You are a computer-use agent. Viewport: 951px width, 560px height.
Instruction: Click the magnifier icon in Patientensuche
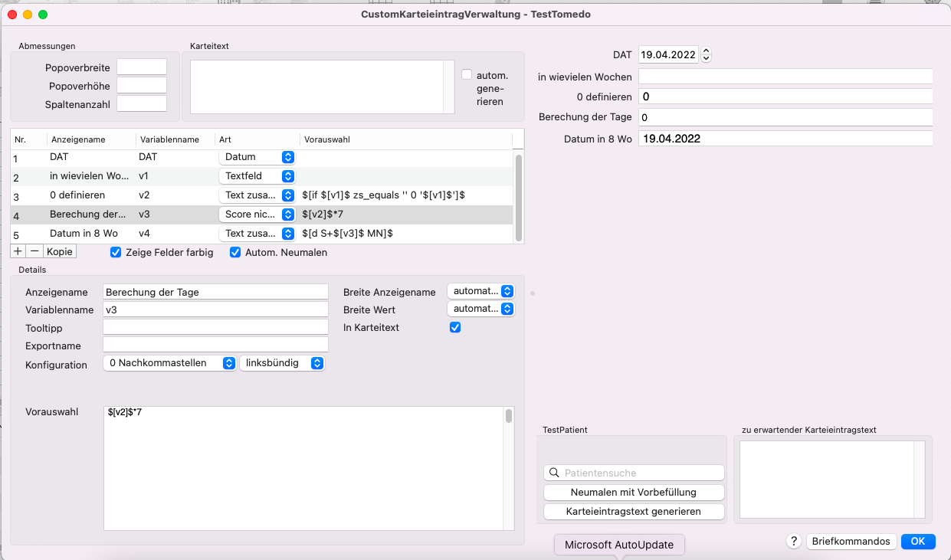click(554, 473)
